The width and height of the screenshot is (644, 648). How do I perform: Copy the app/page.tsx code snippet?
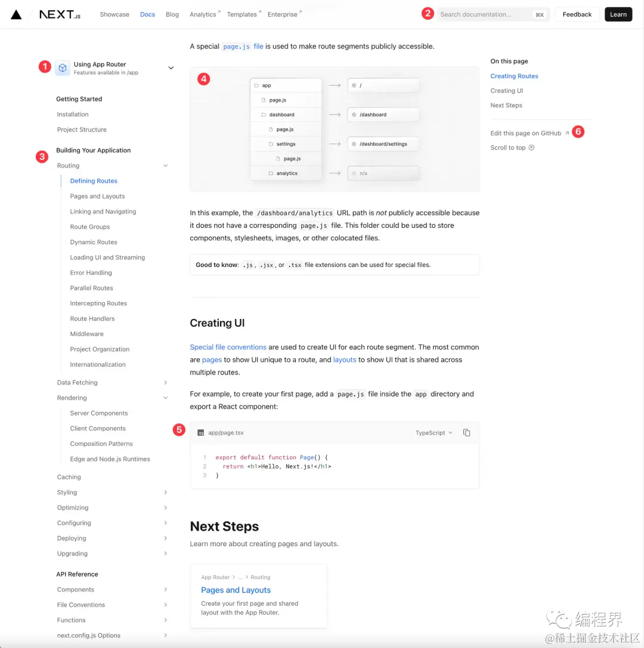click(x=466, y=433)
